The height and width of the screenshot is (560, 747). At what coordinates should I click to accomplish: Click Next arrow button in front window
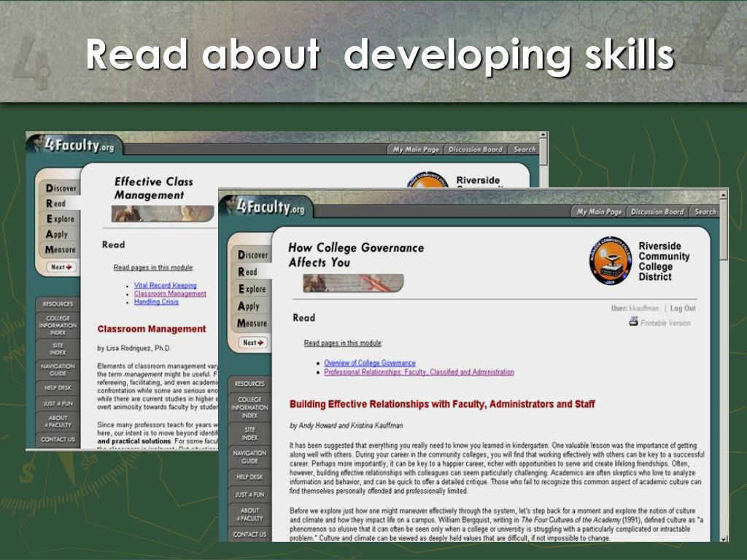253,343
